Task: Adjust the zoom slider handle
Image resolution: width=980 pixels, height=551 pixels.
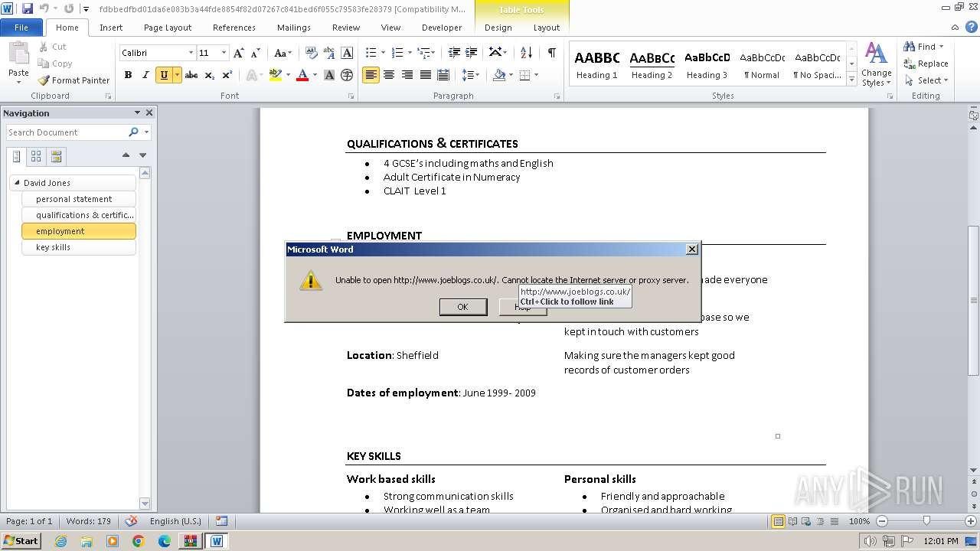Action: [x=926, y=521]
